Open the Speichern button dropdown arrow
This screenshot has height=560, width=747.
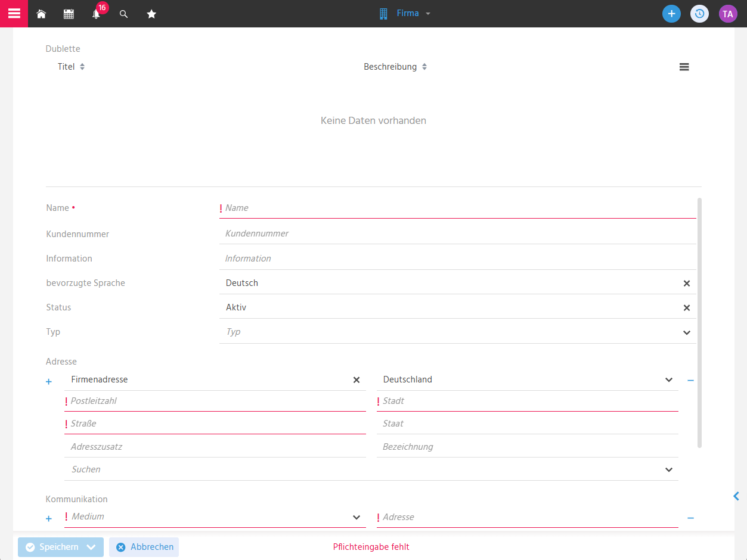91,547
